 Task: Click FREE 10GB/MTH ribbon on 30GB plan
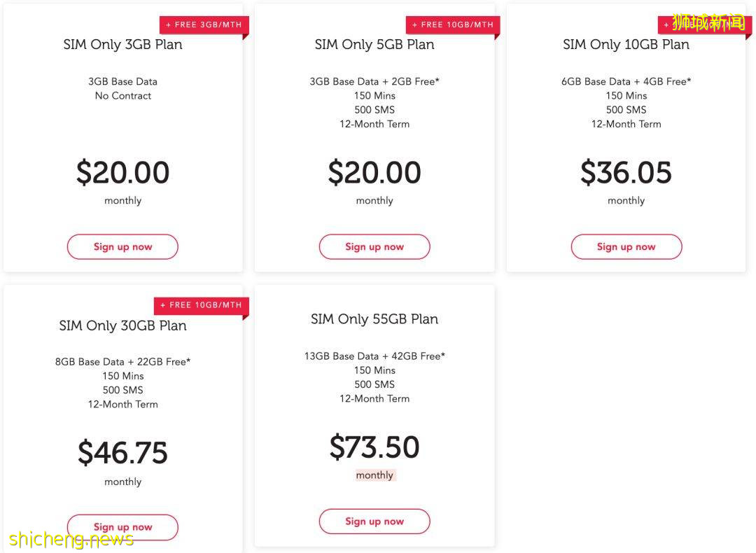point(201,305)
